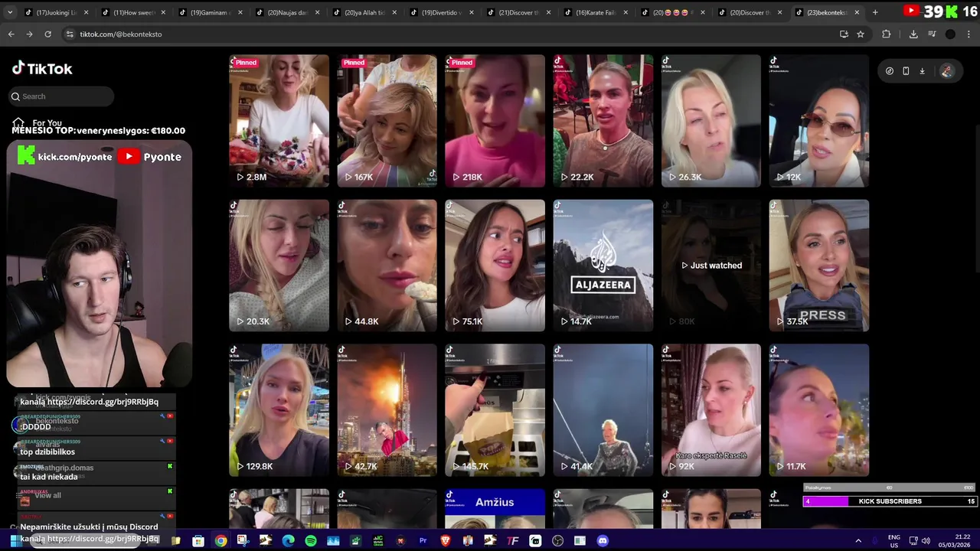The height and width of the screenshot is (551, 980).
Task: Close the '(19)Divertido' tab
Action: point(471,12)
